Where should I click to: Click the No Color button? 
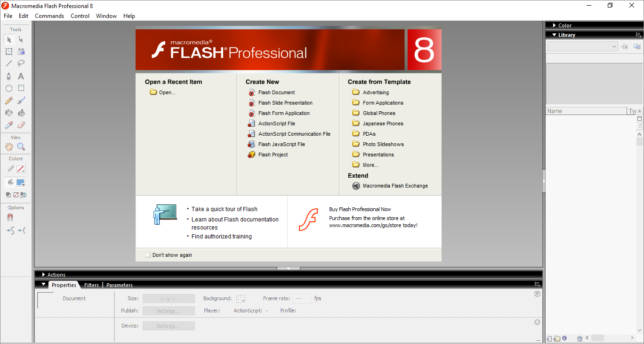coord(16,194)
